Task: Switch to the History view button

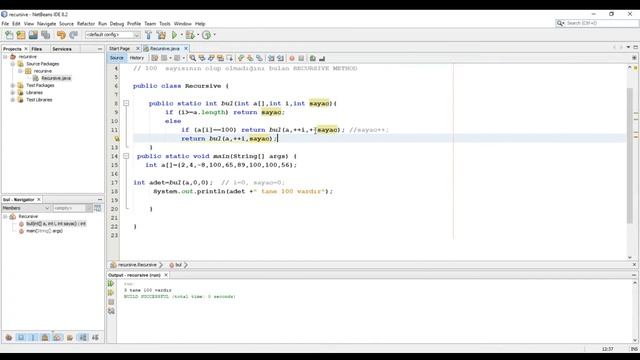Action: (x=137, y=58)
